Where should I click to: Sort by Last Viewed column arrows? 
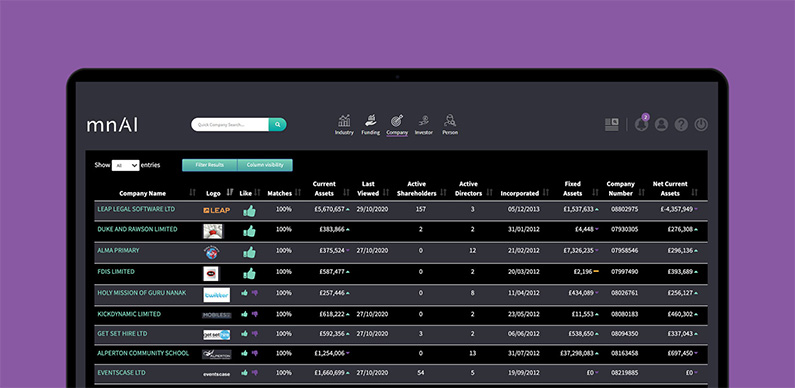(x=386, y=193)
